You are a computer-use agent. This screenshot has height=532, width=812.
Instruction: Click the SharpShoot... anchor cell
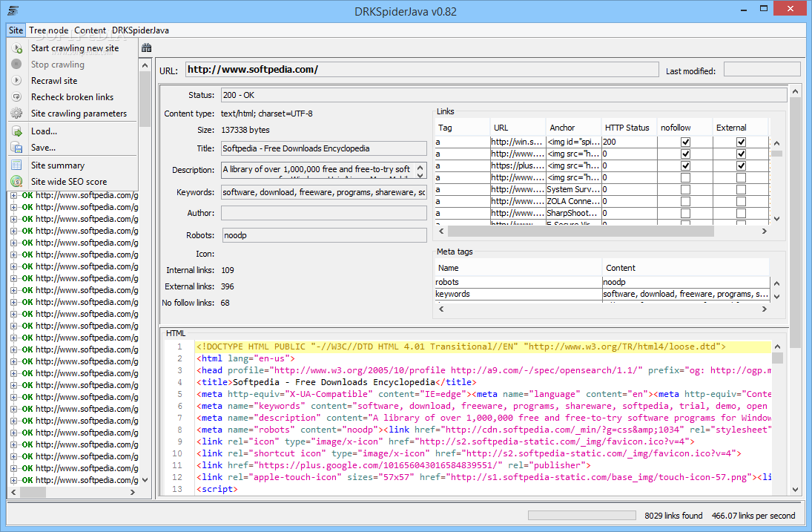click(x=574, y=214)
